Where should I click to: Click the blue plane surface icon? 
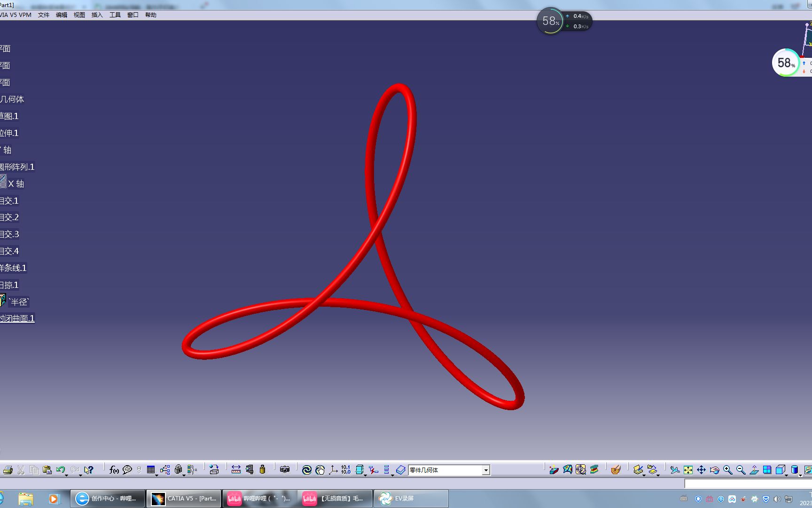click(400, 470)
